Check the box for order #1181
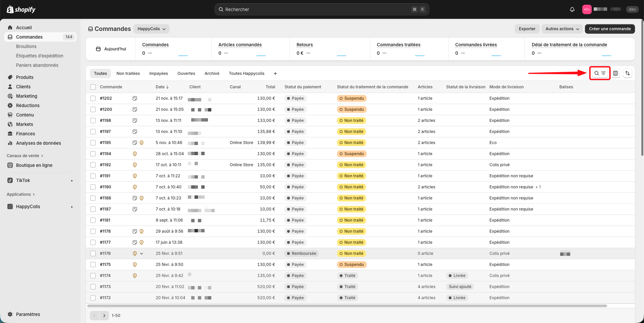The image size is (644, 323). pos(93,220)
